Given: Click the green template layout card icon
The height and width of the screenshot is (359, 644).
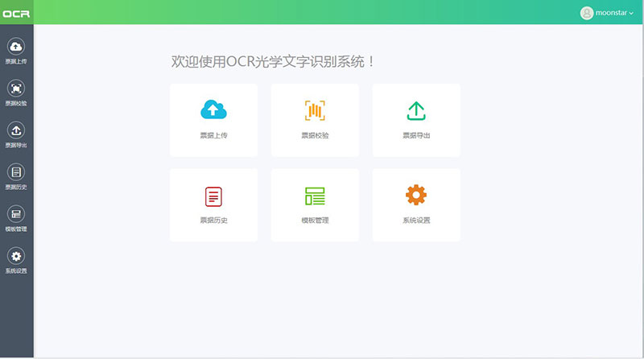Looking at the screenshot, I should point(315,196).
